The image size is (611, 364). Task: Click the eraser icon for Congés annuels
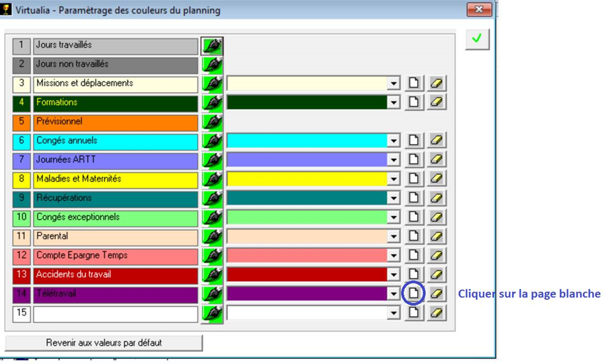point(437,141)
